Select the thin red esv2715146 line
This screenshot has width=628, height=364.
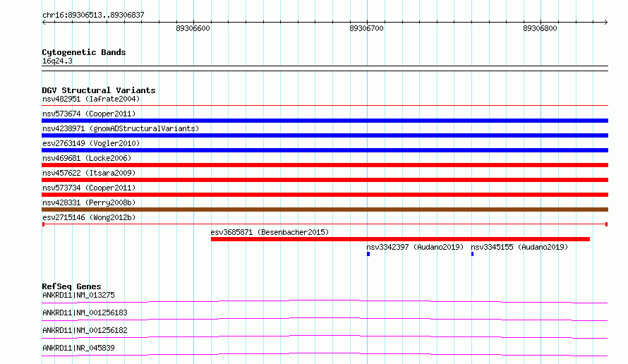click(325, 224)
